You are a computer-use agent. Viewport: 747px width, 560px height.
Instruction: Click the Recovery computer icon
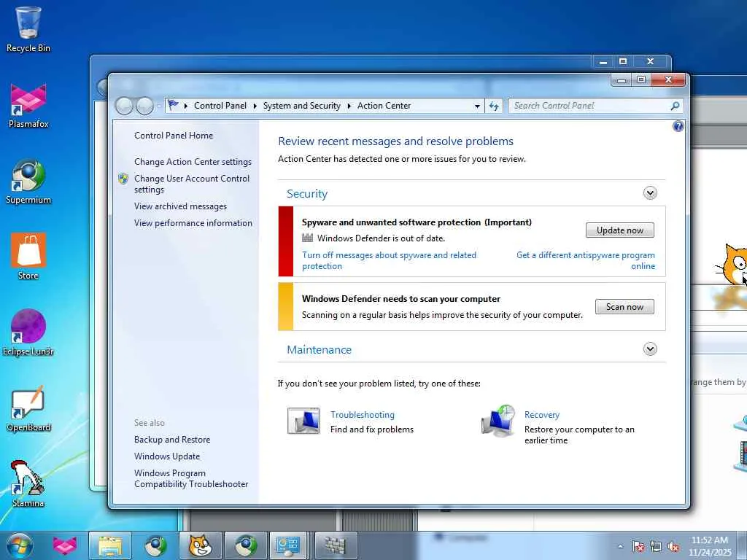click(498, 421)
